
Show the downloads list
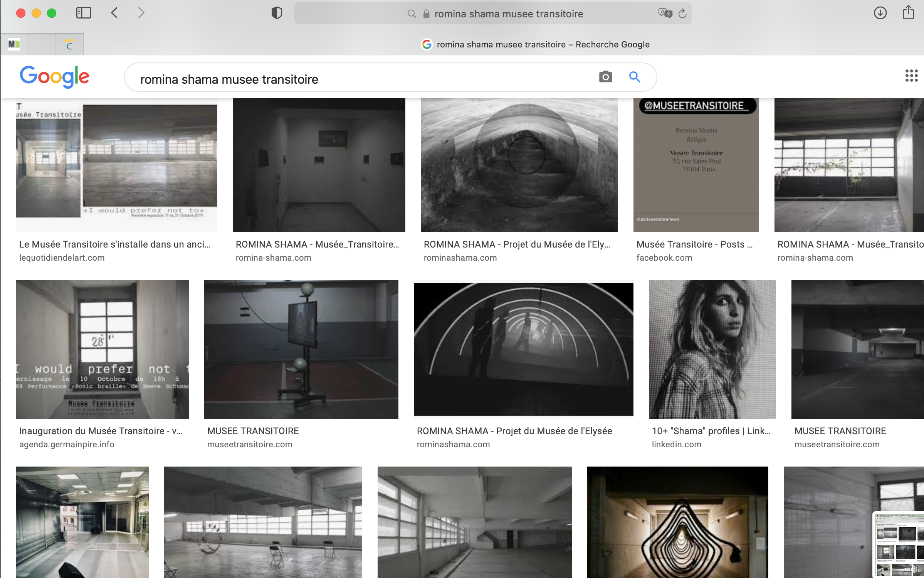880,13
